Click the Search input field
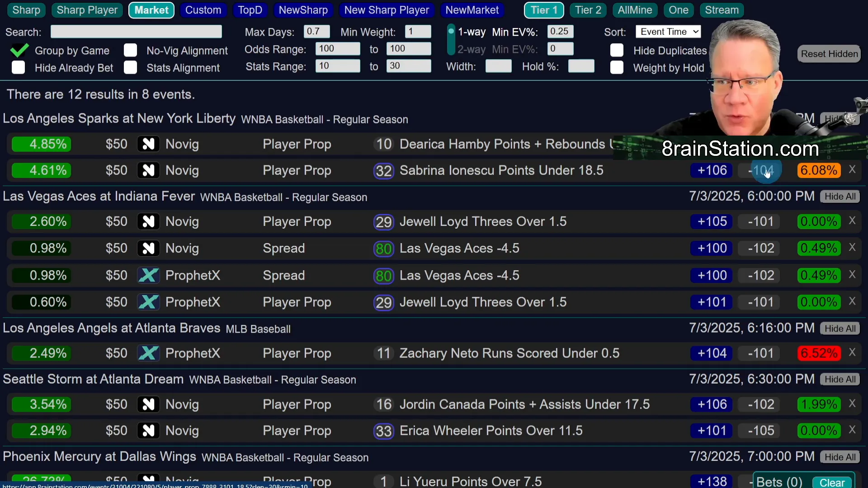The width and height of the screenshot is (868, 488). 136,32
